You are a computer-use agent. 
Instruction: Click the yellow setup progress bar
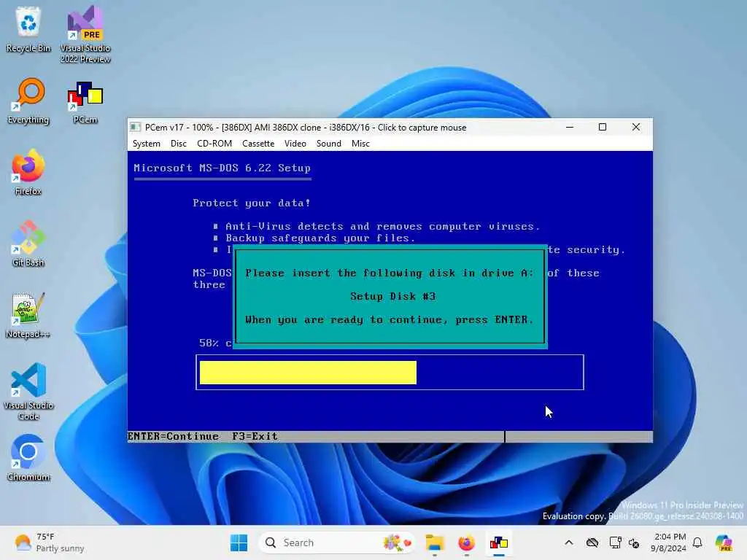pos(308,373)
